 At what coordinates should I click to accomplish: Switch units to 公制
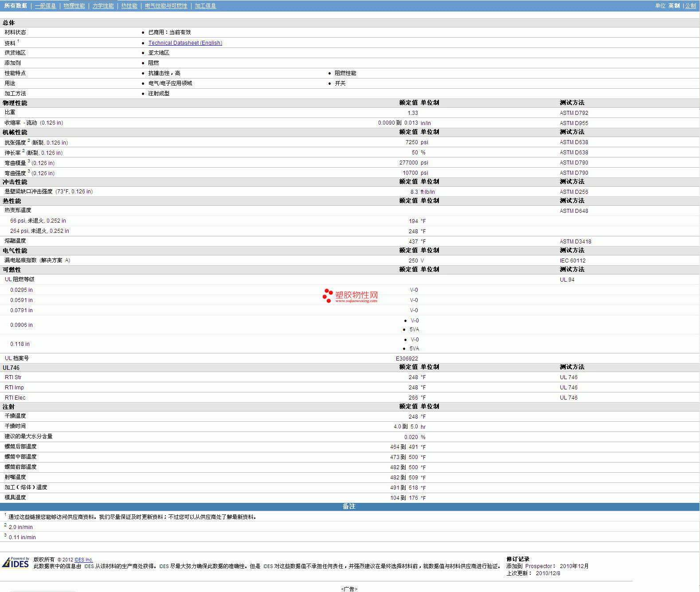pyautogui.click(x=690, y=6)
